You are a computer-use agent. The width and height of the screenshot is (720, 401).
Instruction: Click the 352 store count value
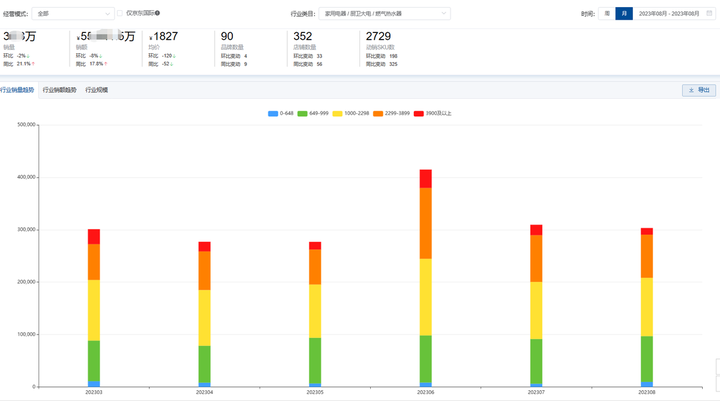tap(303, 36)
